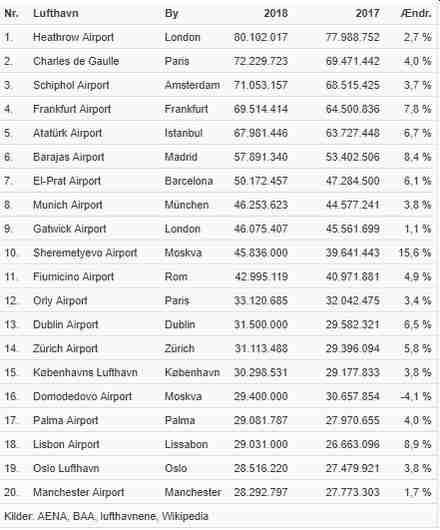
Task: Click Munich Airport's München city cell
Action: [x=187, y=205]
